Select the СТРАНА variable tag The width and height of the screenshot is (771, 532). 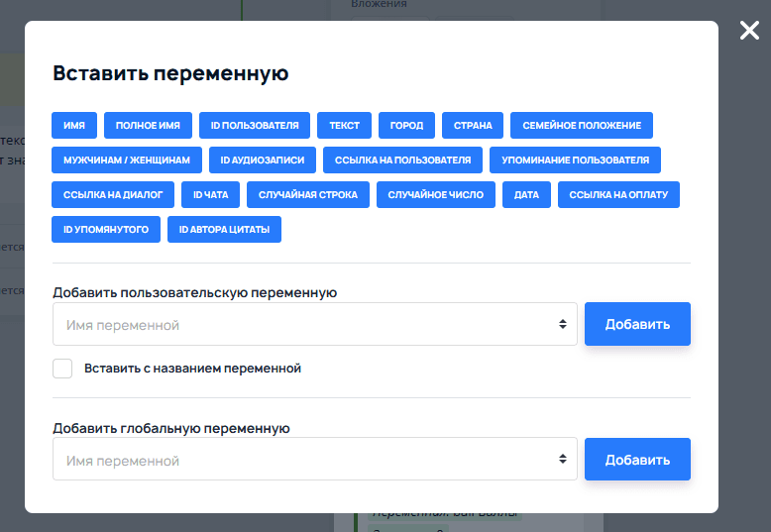point(473,126)
